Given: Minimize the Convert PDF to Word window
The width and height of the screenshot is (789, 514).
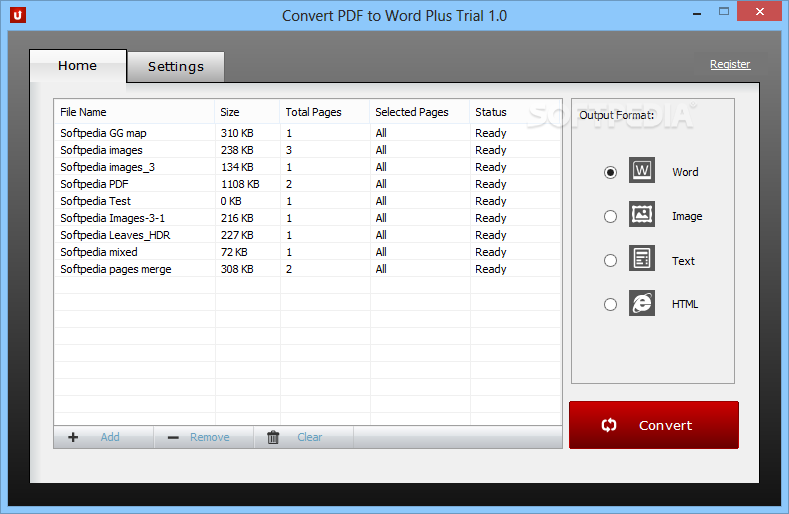Looking at the screenshot, I should coord(696,13).
